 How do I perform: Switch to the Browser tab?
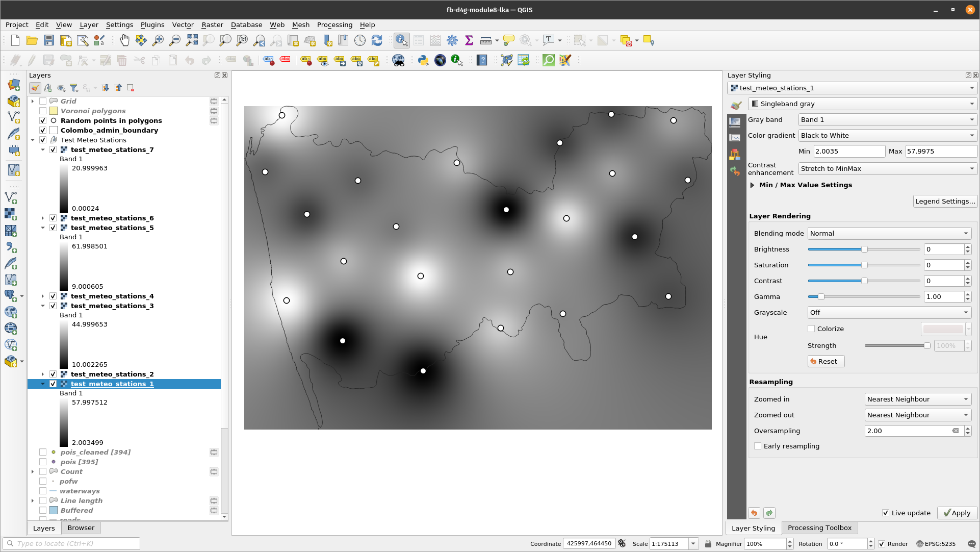coord(81,528)
